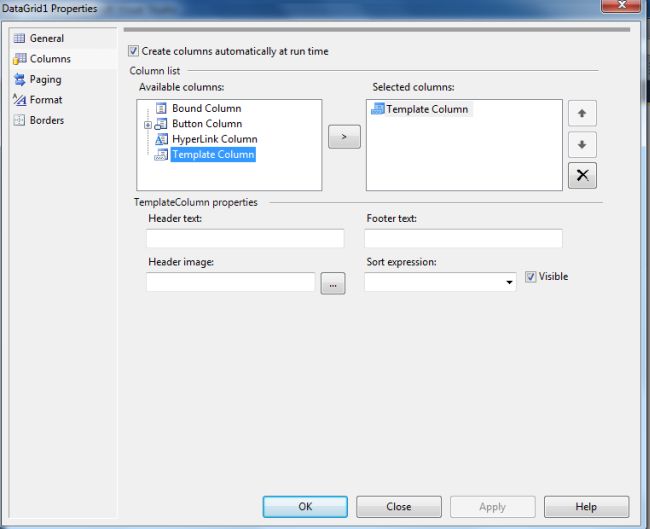650x529 pixels.
Task: Click the Header text input field
Action: click(245, 238)
